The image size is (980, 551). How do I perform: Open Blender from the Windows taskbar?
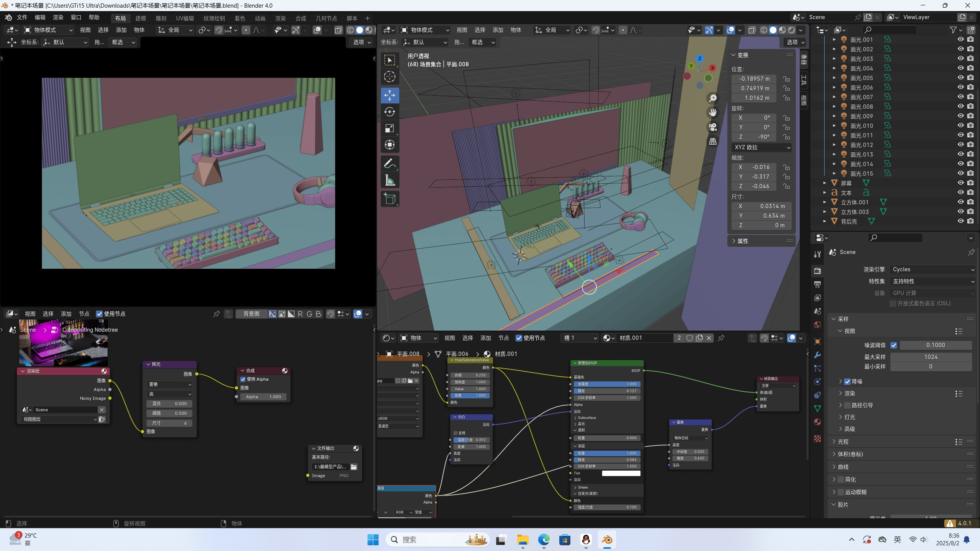click(x=607, y=540)
